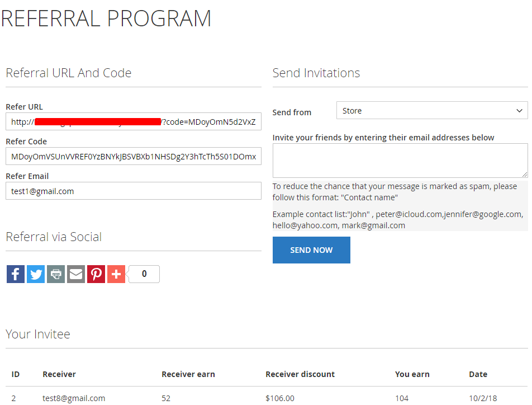
Task: Open more sharing options plus icon
Action: click(116, 274)
